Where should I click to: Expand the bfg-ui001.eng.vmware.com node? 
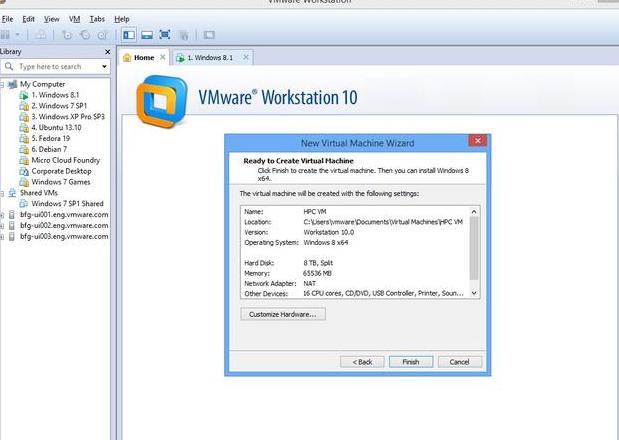pyautogui.click(x=2, y=215)
